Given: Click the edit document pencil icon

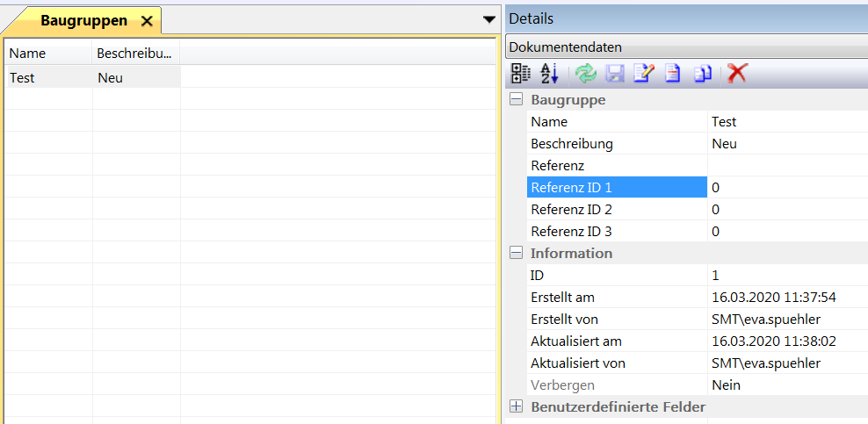Looking at the screenshot, I should point(643,74).
